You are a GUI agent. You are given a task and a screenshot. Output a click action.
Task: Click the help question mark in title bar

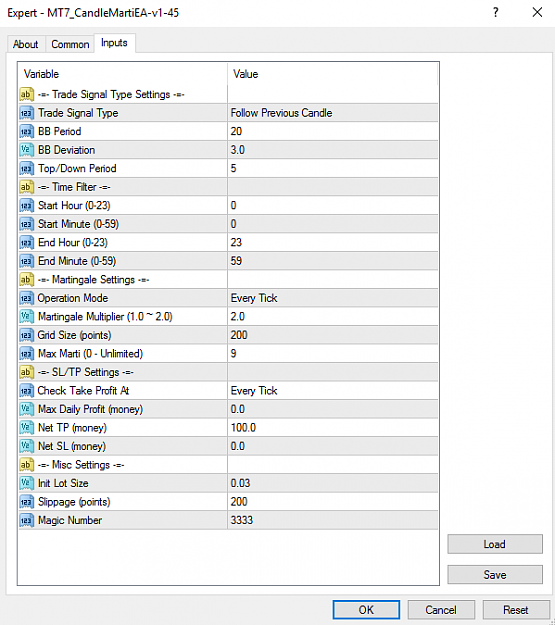pyautogui.click(x=496, y=12)
